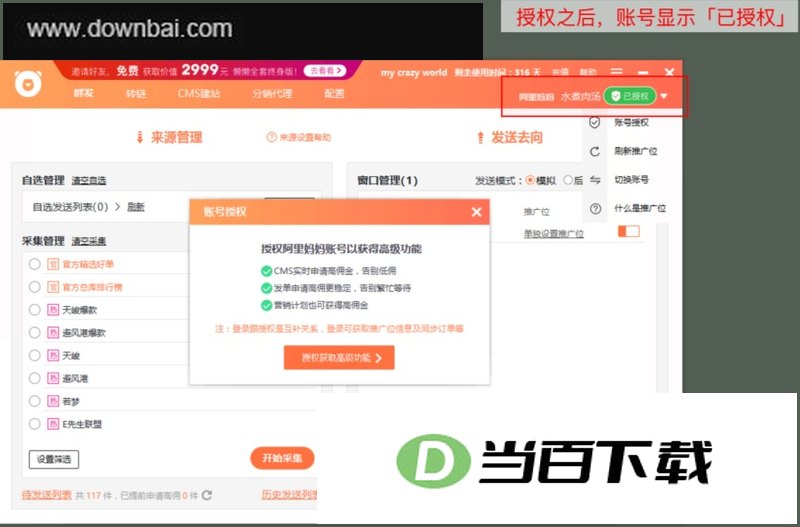
Task: Open the 配置 tab
Action: [334, 94]
